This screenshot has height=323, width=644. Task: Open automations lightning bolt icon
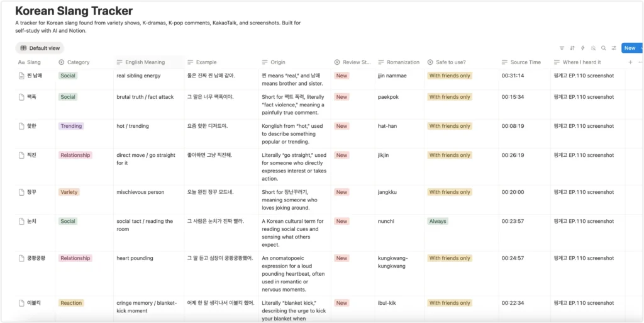(582, 48)
